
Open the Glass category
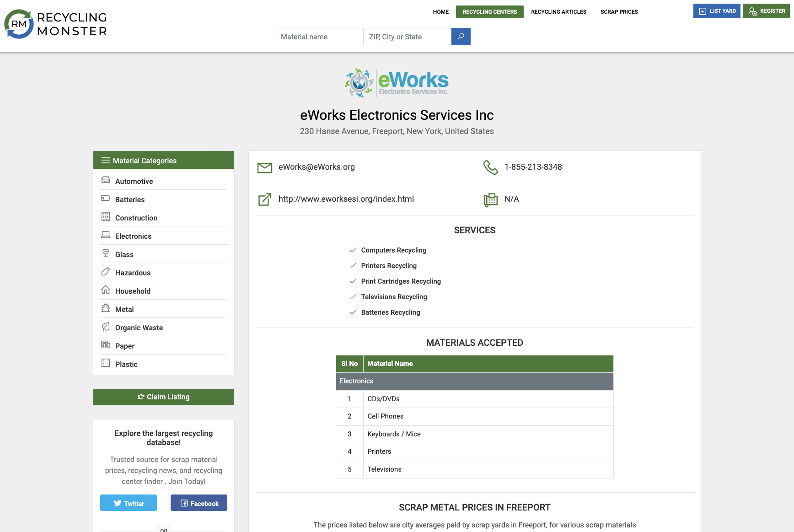124,254
